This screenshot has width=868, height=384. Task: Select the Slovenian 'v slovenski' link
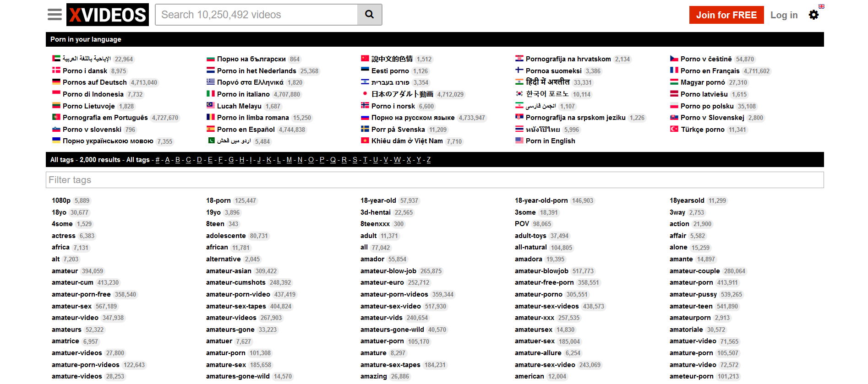tap(92, 130)
